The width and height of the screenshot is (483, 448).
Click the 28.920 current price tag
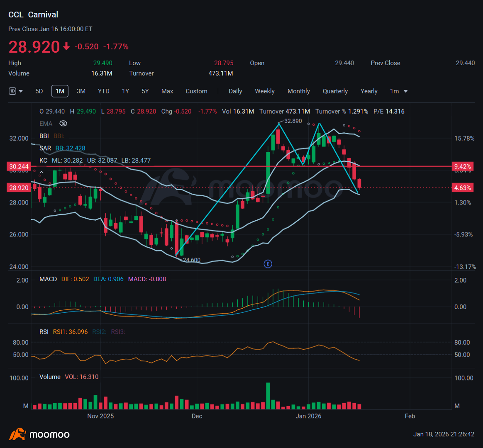19,188
